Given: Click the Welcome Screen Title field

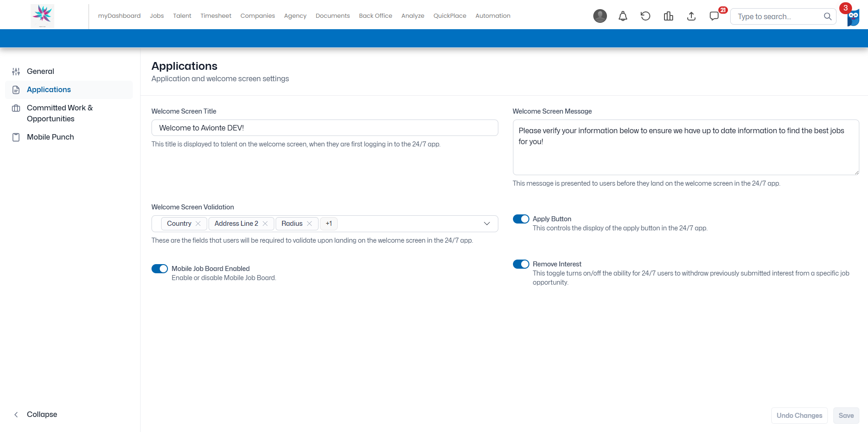Looking at the screenshot, I should 324,128.
